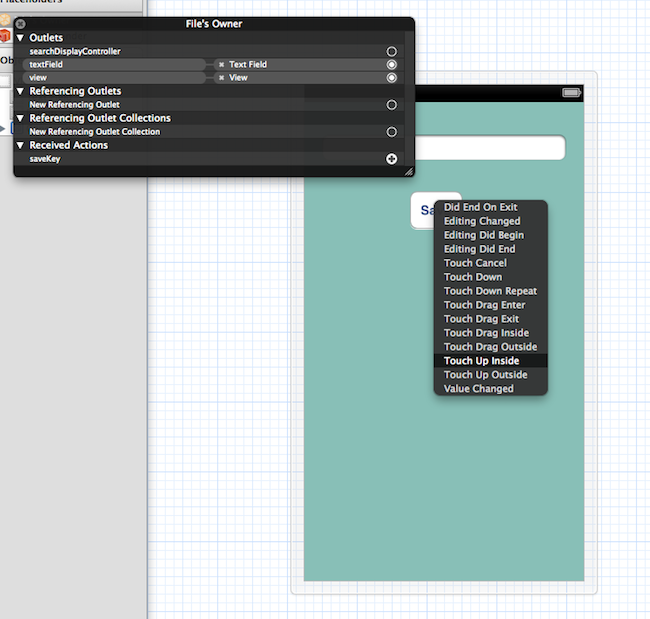
Task: Select Touch Up Inside event
Action: pos(490,361)
